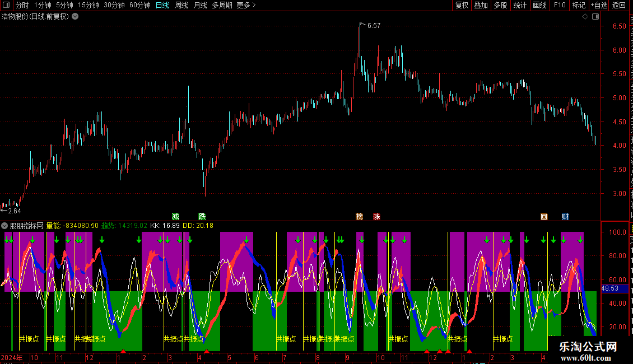Click the 复权 button
The height and width of the screenshot is (364, 633).
(x=462, y=5)
